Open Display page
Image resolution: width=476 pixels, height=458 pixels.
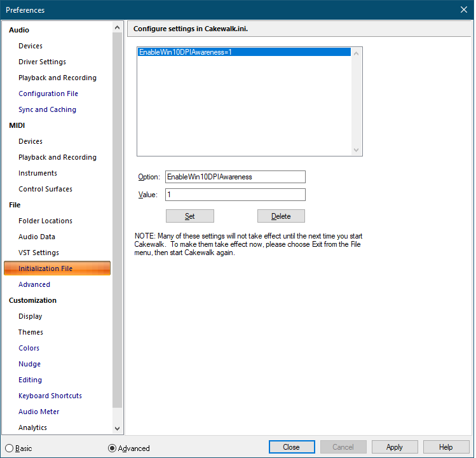pos(30,316)
